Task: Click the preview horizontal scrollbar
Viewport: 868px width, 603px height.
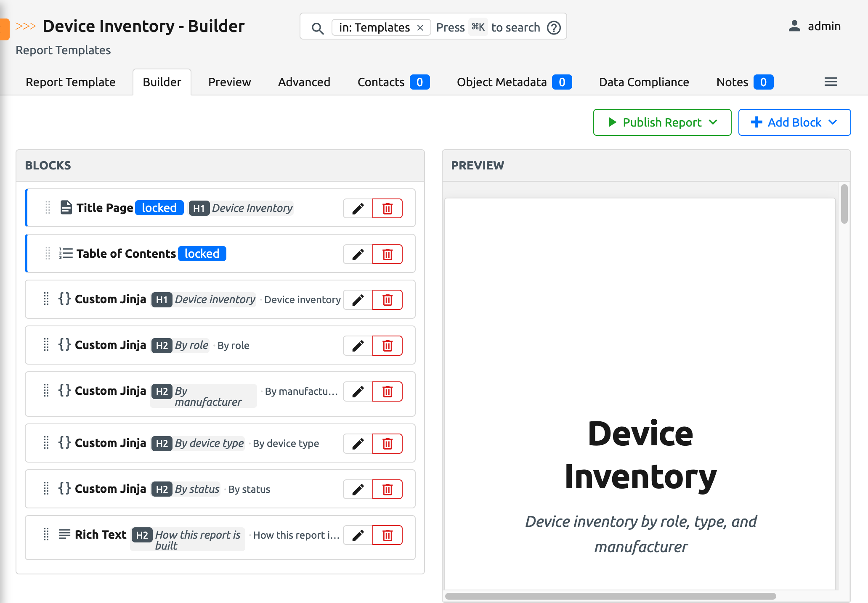Action: click(611, 596)
